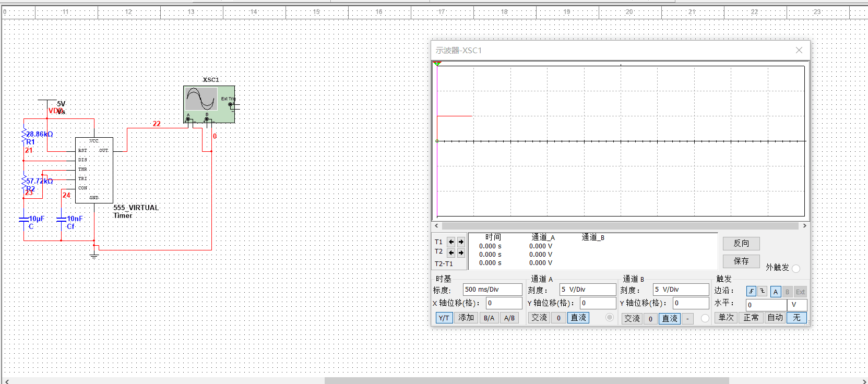Click the 57.72kΩ resistor value
The image size is (868, 384).
point(40,181)
